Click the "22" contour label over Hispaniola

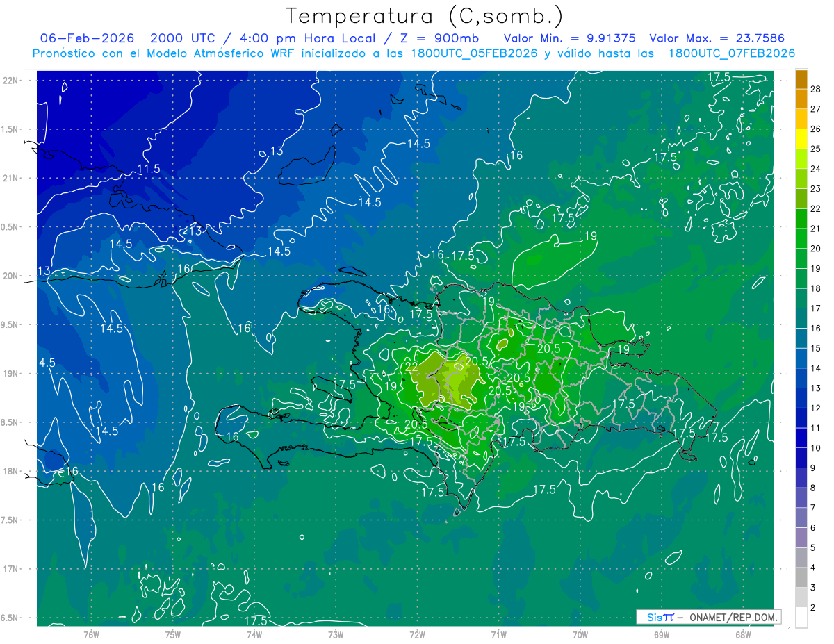(411, 367)
